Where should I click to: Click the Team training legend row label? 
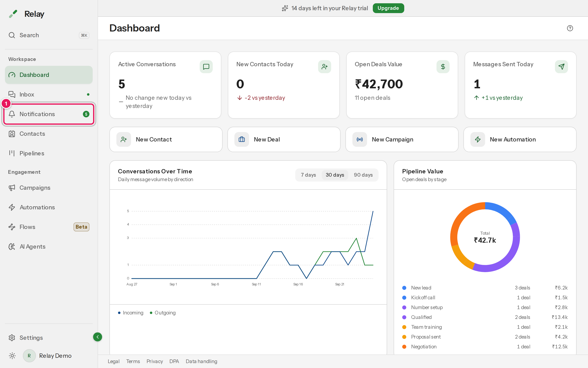coord(427,327)
